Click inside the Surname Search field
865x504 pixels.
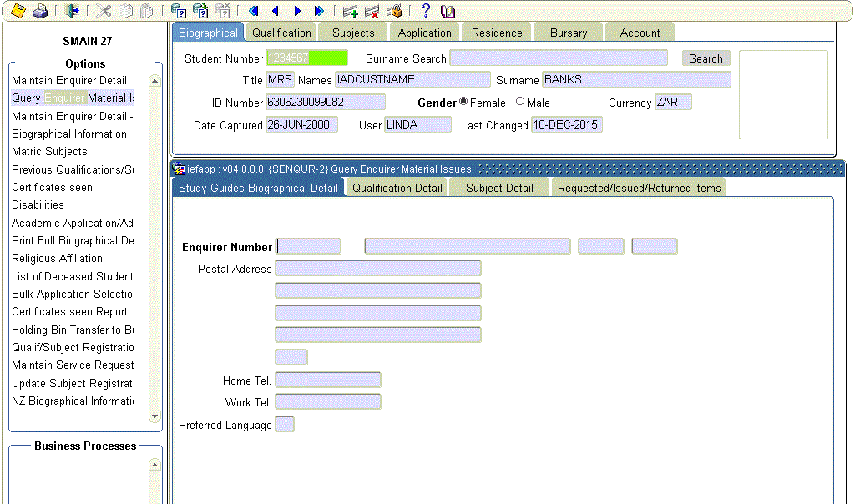point(558,58)
